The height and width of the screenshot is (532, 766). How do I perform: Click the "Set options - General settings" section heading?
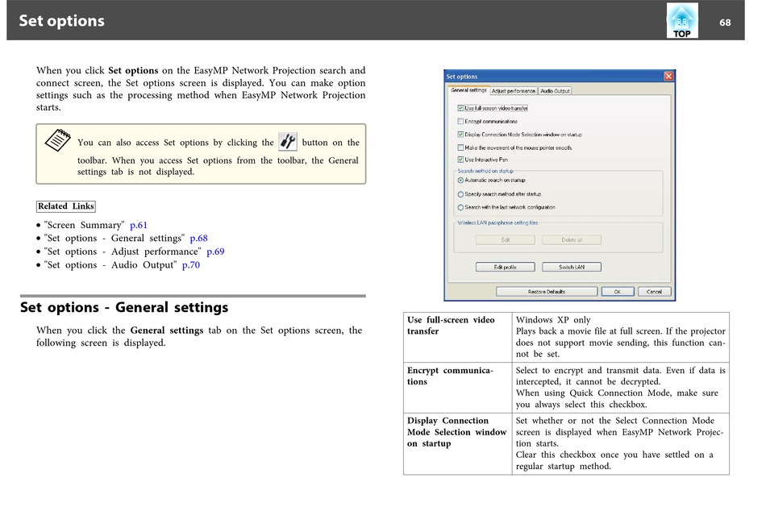[x=124, y=307]
